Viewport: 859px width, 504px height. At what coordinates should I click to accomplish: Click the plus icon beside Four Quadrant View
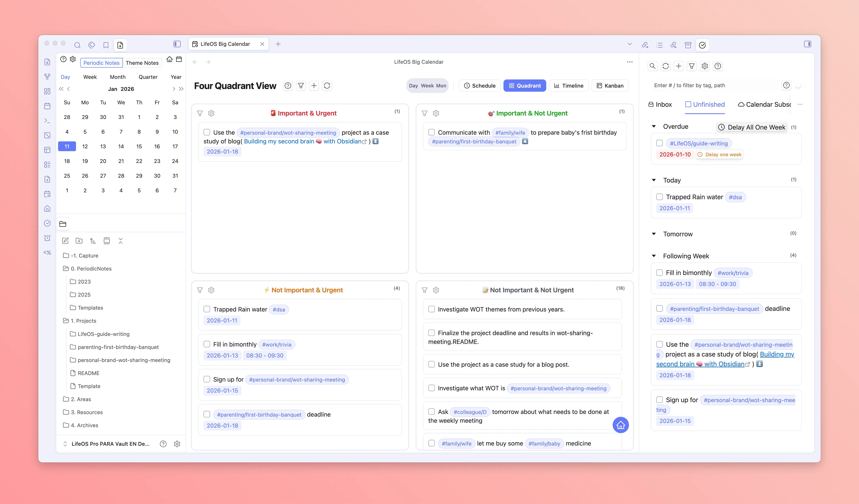(x=314, y=86)
